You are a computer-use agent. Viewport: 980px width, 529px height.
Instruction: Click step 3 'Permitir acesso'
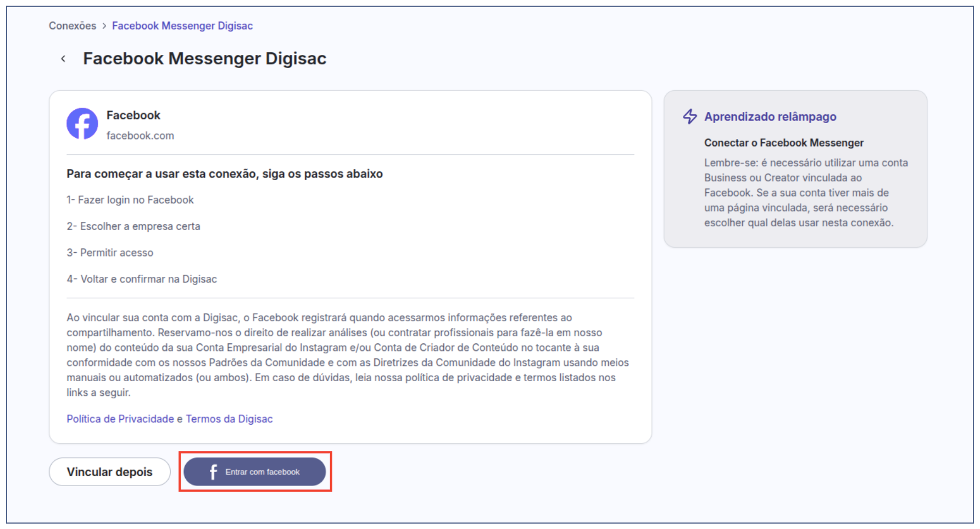point(110,253)
